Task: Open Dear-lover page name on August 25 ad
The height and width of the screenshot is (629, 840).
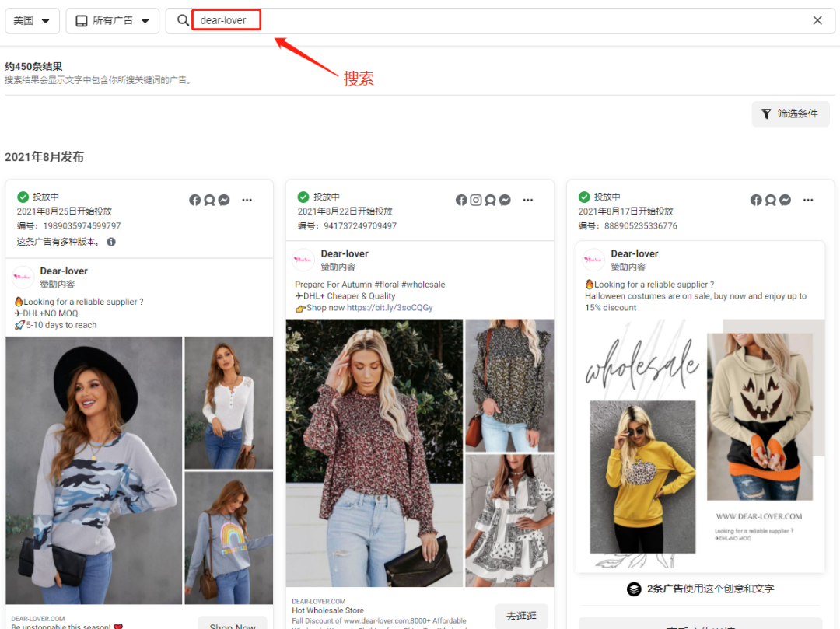Action: tap(64, 271)
